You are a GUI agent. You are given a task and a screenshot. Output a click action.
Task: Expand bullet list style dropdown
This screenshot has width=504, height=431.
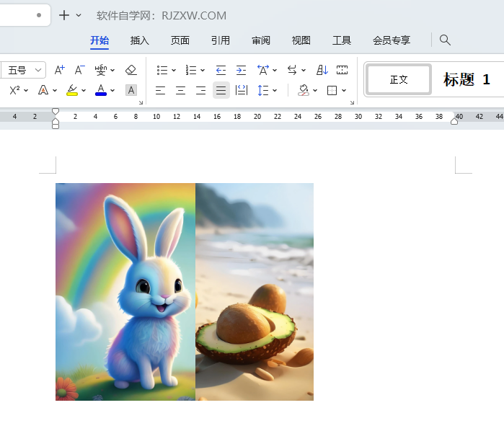[174, 70]
